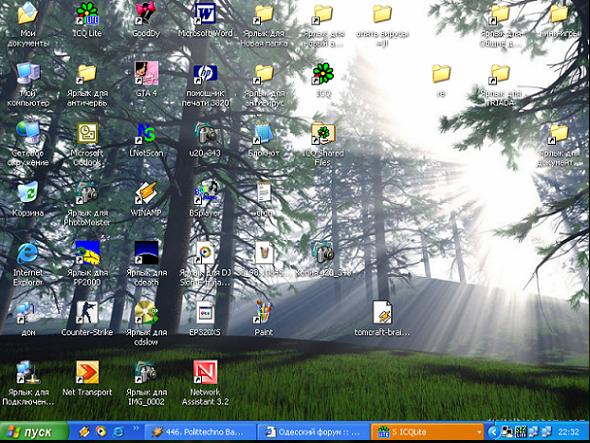The height and width of the screenshot is (443, 590).
Task: Select the Копия u20_343 camera icon
Action: point(323,252)
